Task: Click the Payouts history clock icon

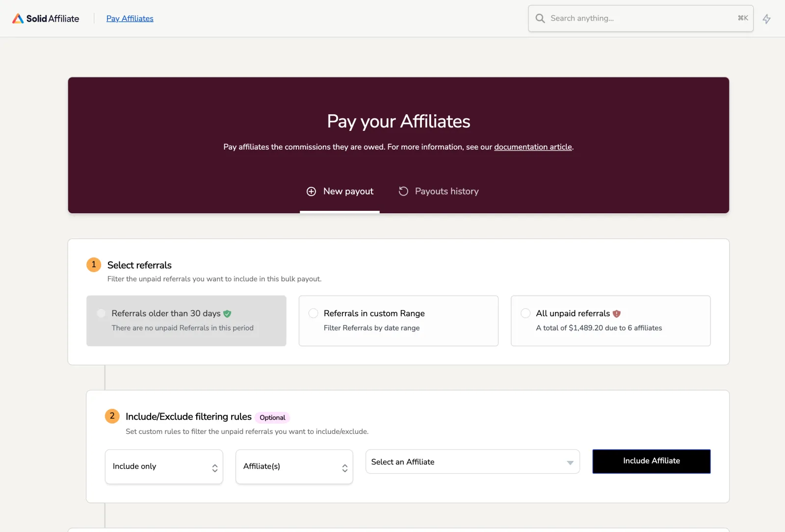Action: click(x=403, y=191)
